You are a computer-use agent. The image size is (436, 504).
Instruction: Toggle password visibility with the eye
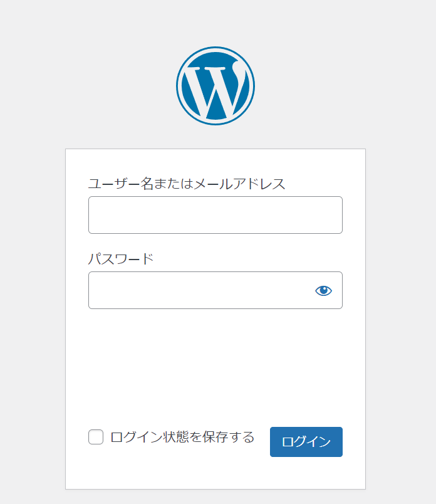click(323, 291)
